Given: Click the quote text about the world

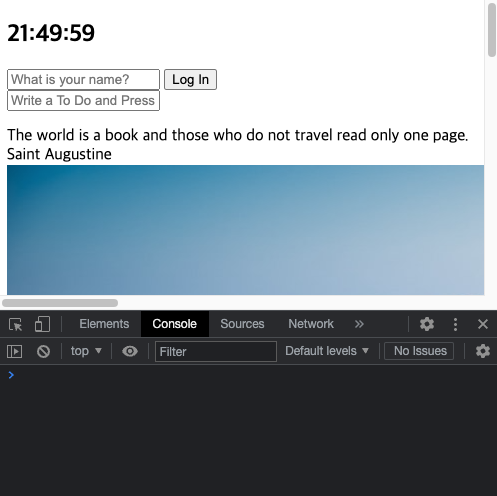Looking at the screenshot, I should point(238,135).
